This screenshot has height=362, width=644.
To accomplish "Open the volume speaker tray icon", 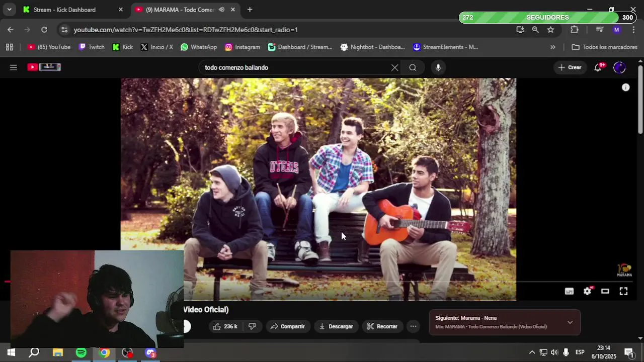I will coord(554,352).
